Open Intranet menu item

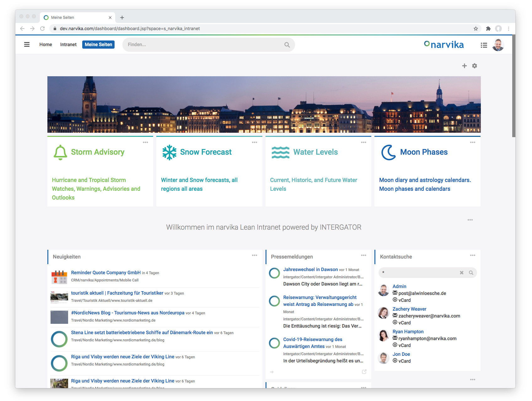coord(68,45)
